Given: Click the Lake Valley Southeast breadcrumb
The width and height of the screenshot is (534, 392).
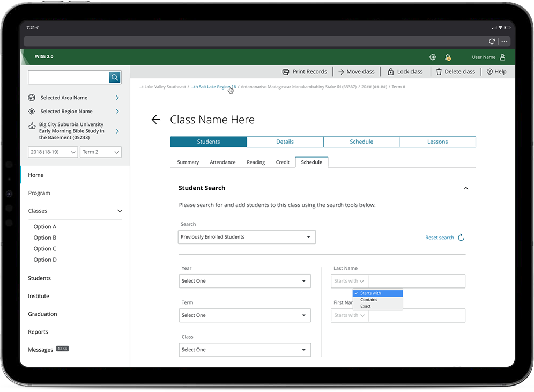Looking at the screenshot, I should [x=162, y=87].
